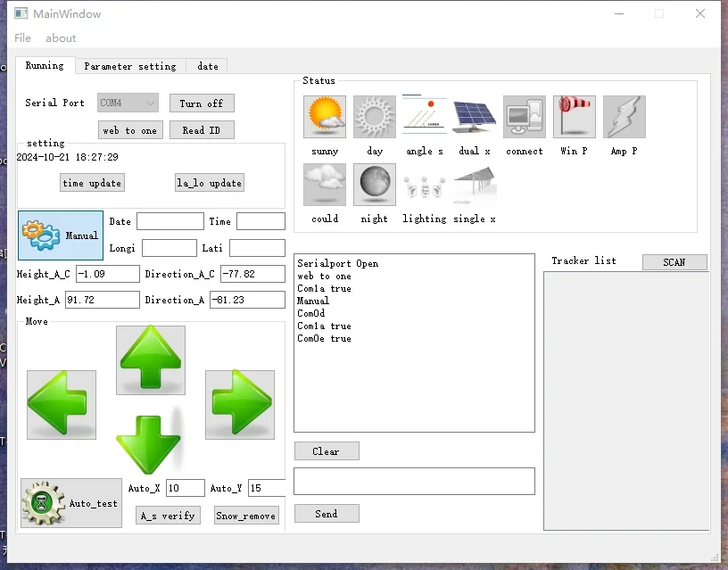728x570 pixels.
Task: Click the SCAN button for tracker list
Action: [674, 262]
